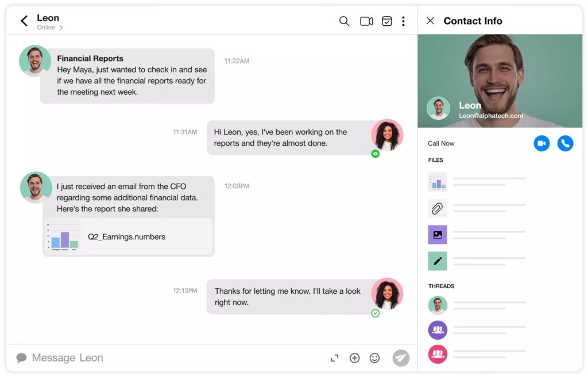The height and width of the screenshot is (377, 588).
Task: Open the purple image file item
Action: (x=438, y=235)
